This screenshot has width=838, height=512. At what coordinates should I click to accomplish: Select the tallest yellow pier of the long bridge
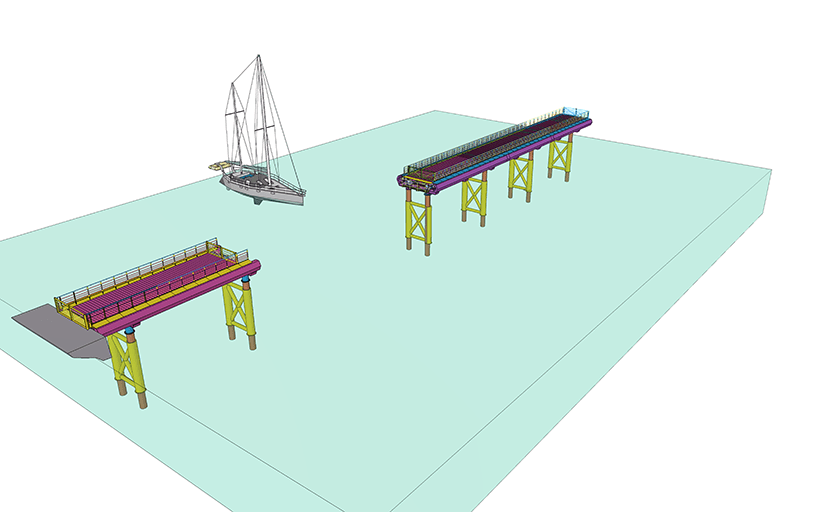click(418, 223)
